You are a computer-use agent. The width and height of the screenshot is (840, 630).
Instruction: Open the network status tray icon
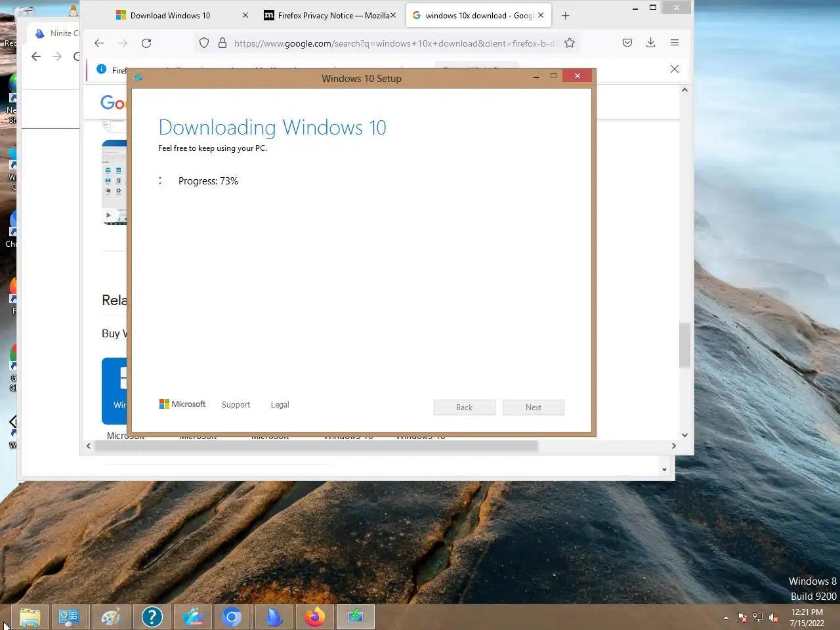coord(758,618)
